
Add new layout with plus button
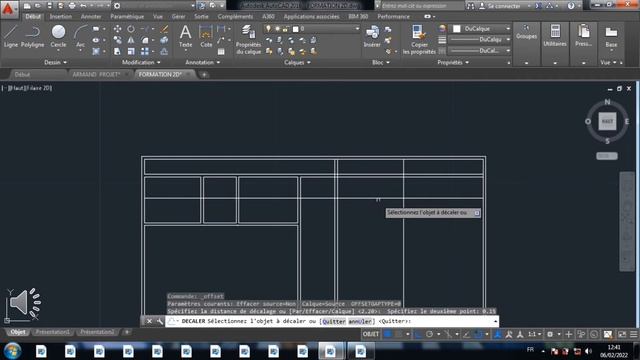pos(127,332)
